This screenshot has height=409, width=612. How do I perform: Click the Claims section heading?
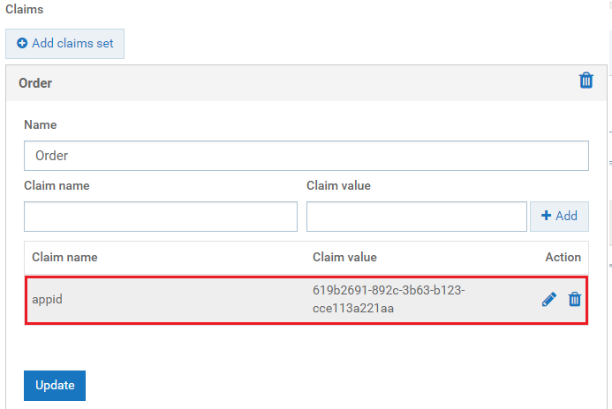point(26,8)
